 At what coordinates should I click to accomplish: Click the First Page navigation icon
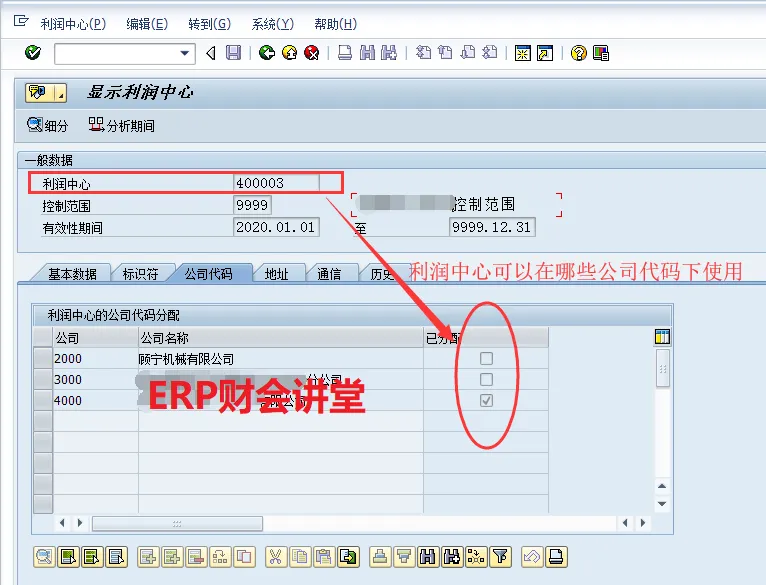424,53
